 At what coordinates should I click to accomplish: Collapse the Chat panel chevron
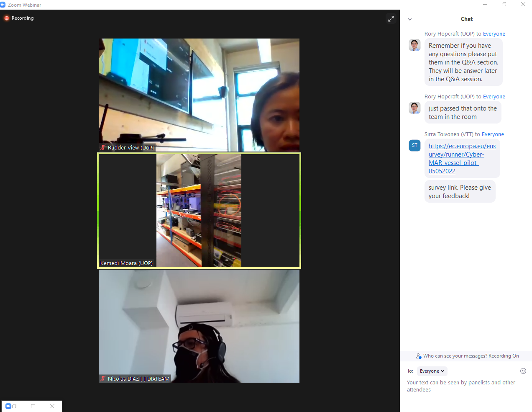(410, 19)
